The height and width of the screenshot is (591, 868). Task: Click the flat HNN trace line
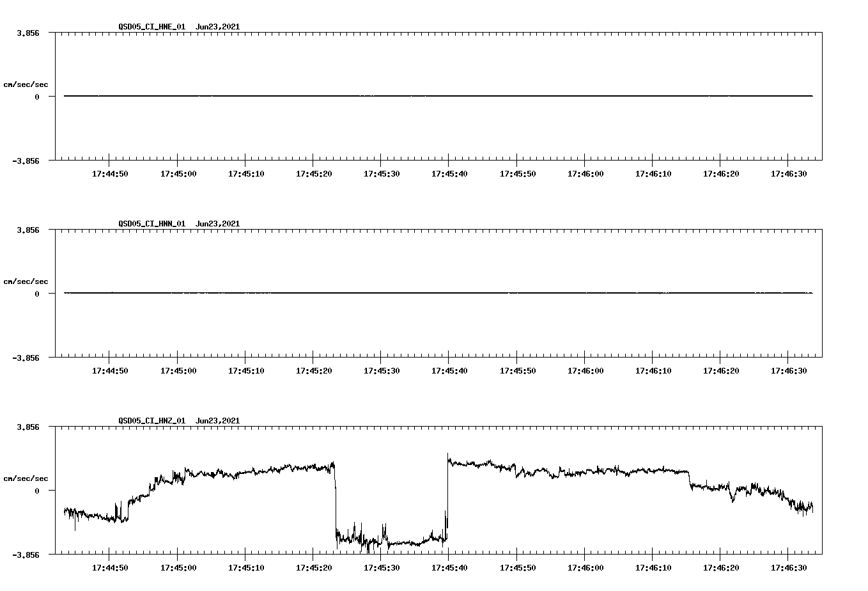438,293
